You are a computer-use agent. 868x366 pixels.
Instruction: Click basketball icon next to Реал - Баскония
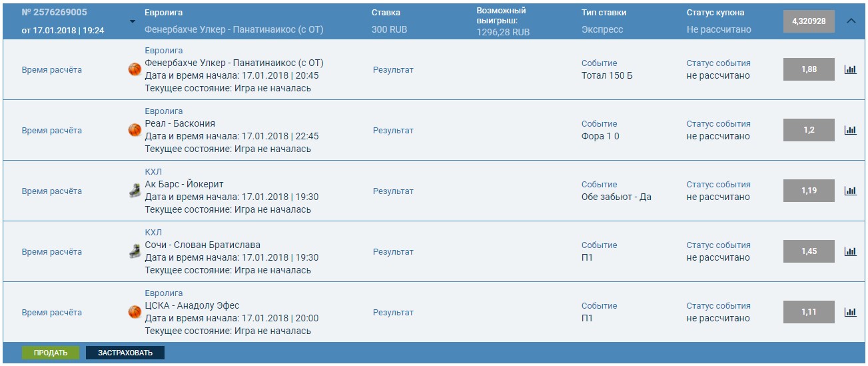135,130
